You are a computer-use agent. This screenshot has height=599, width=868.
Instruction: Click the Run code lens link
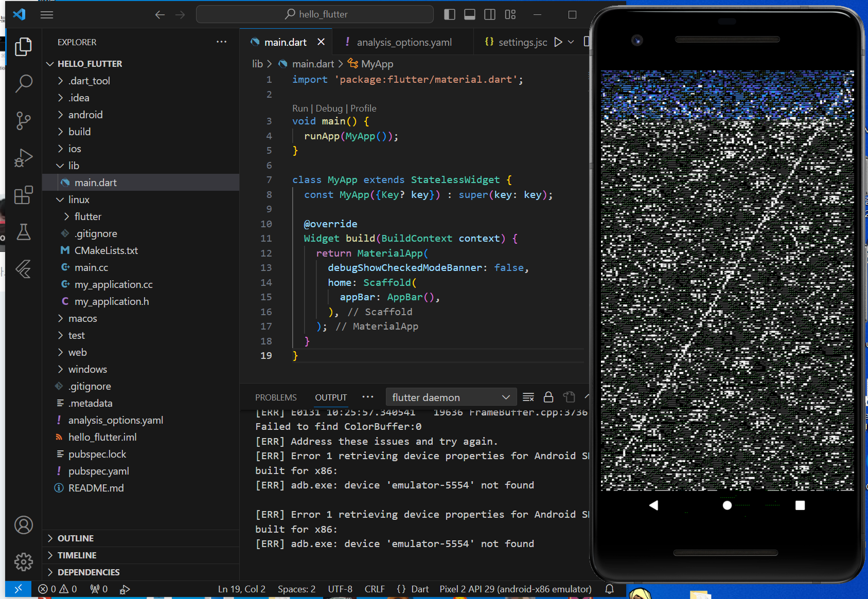(300, 108)
